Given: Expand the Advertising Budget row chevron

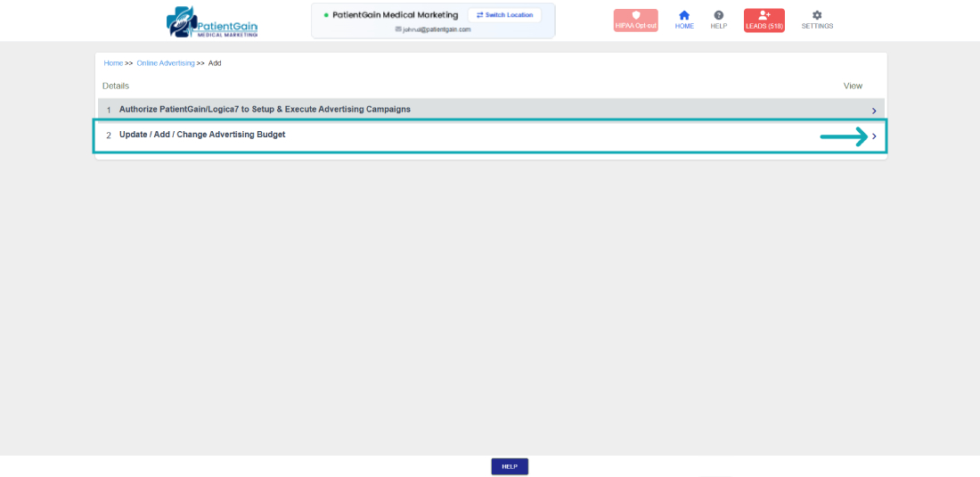Looking at the screenshot, I should click(874, 136).
